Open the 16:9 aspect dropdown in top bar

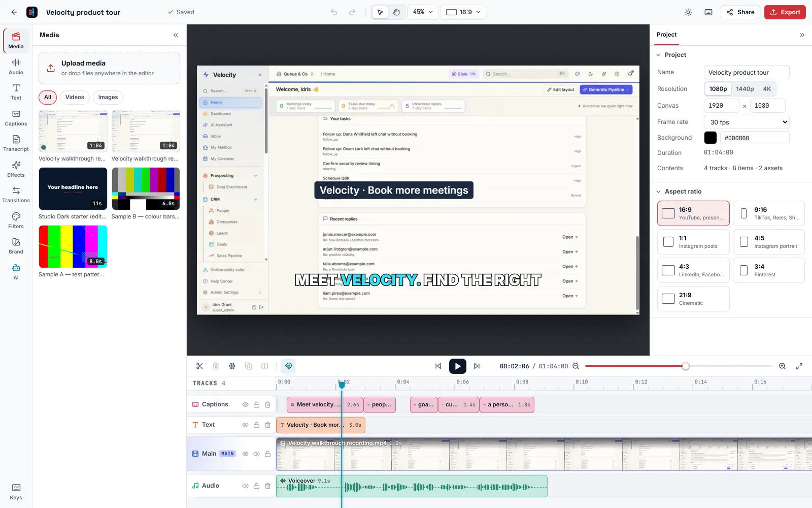463,12
